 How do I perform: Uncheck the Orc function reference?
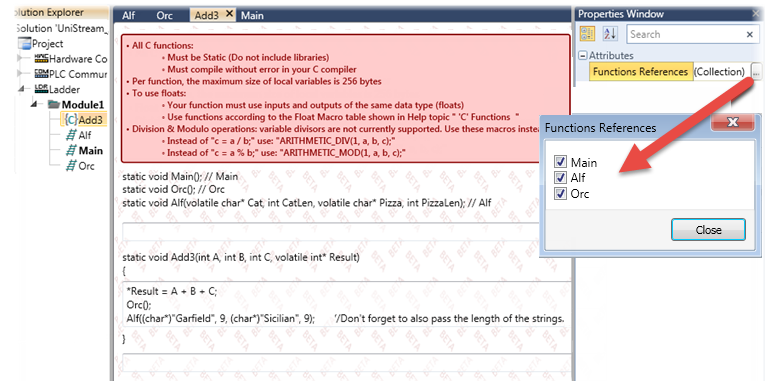(560, 194)
